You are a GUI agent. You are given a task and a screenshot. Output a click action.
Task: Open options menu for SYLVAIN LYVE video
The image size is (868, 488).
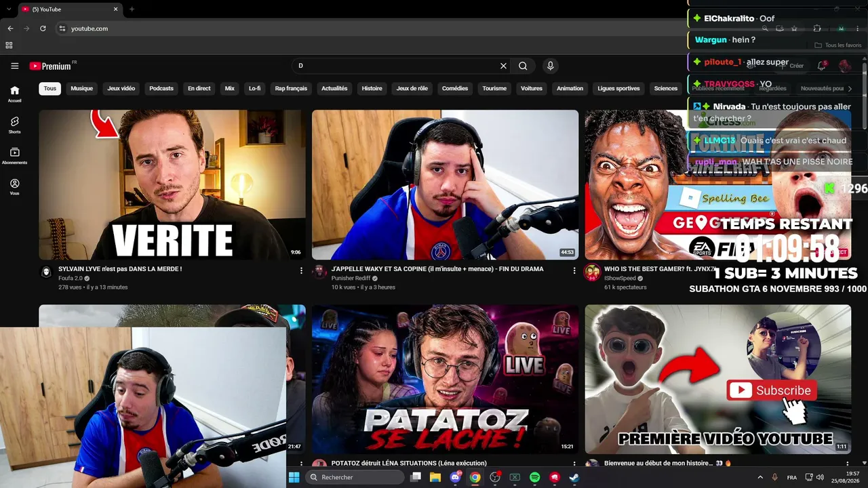click(x=301, y=270)
